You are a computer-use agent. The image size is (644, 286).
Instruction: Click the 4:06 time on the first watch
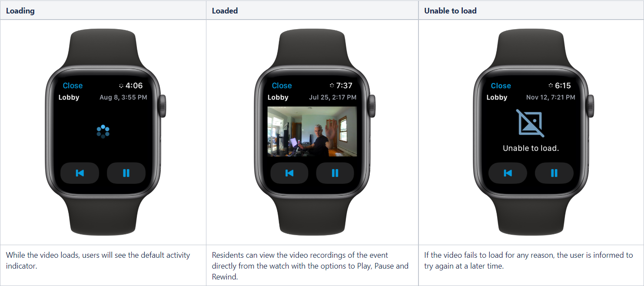tap(134, 86)
